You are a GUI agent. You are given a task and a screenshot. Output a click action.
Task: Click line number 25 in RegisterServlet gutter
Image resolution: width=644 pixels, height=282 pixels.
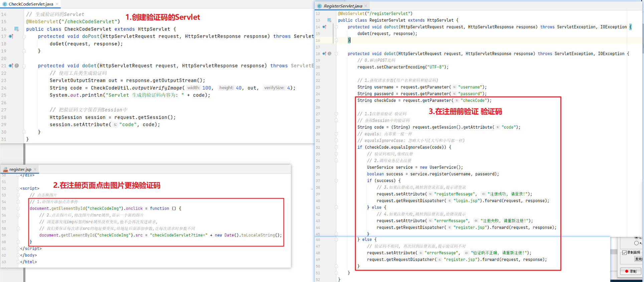tap(318, 101)
